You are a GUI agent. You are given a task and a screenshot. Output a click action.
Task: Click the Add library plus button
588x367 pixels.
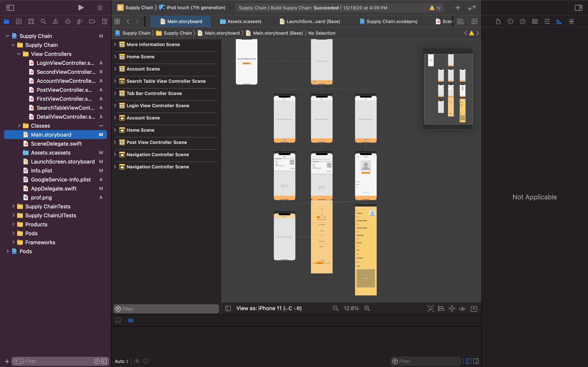[x=458, y=8]
